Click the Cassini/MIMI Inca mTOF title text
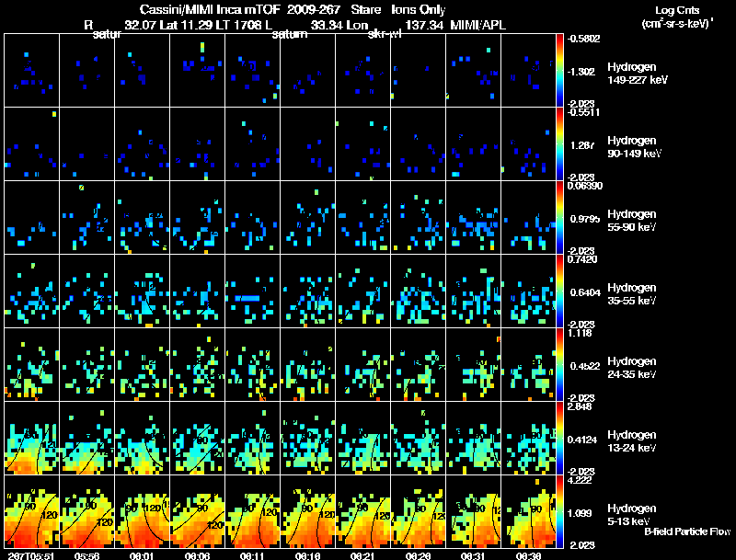This screenshot has height=560, width=736. pos(211,10)
